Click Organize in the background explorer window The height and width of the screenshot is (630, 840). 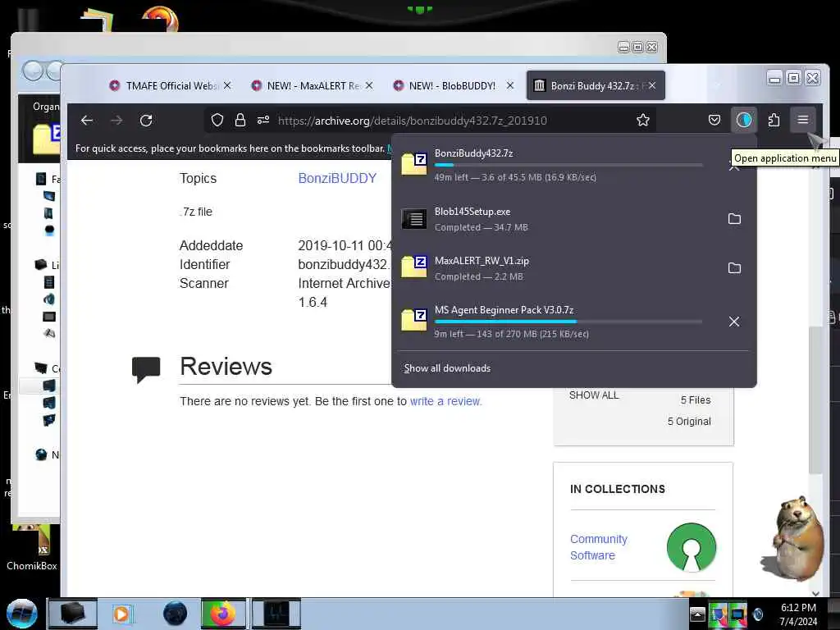coord(46,107)
